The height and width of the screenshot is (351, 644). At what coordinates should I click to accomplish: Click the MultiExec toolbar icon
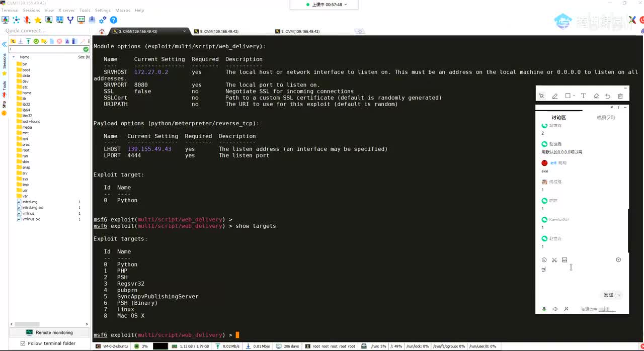pos(81,20)
